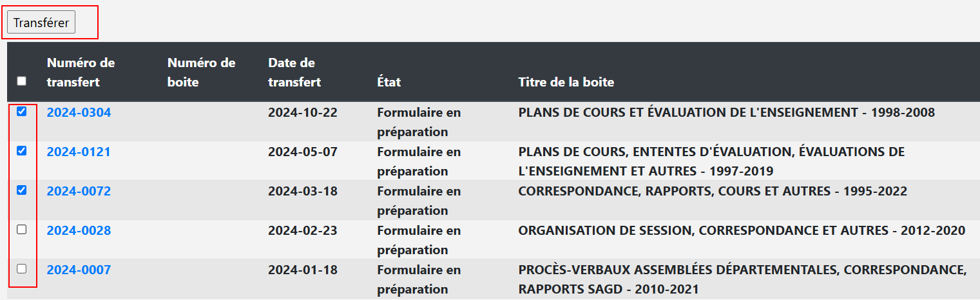Click the État column header

389,83
